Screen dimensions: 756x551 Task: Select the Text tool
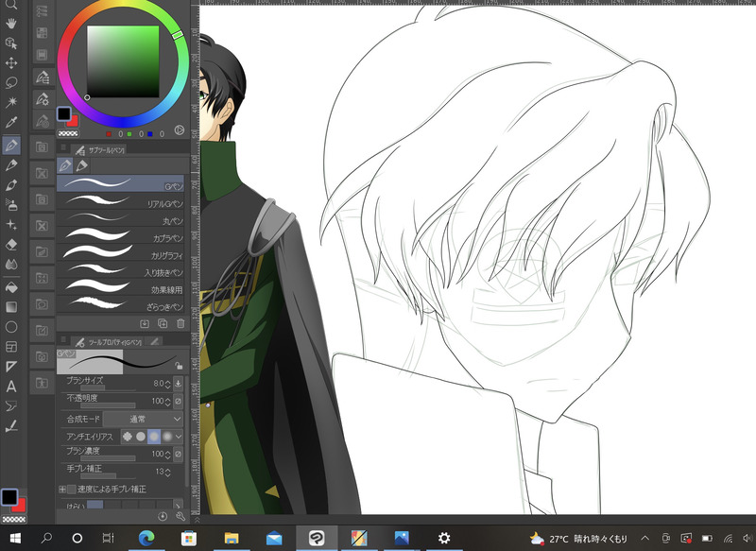pyautogui.click(x=11, y=387)
